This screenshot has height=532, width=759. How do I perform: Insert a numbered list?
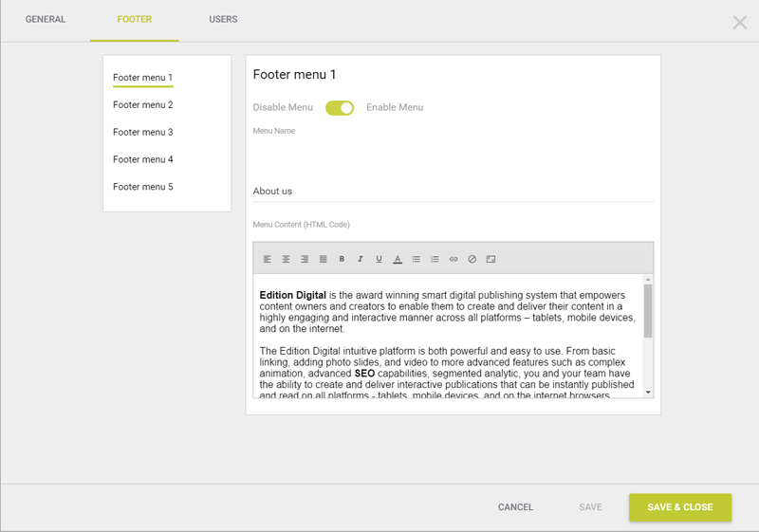point(435,259)
